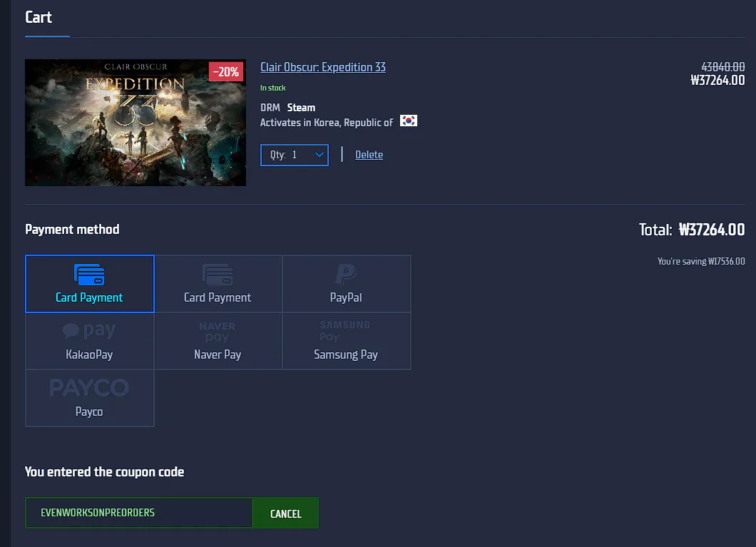Click Activates in Korea, Republic of text
The image size is (756, 547).
point(327,123)
